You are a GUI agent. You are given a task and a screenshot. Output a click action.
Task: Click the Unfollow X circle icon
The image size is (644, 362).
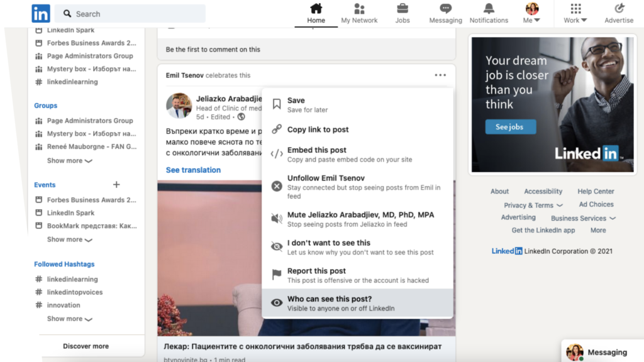(x=277, y=186)
